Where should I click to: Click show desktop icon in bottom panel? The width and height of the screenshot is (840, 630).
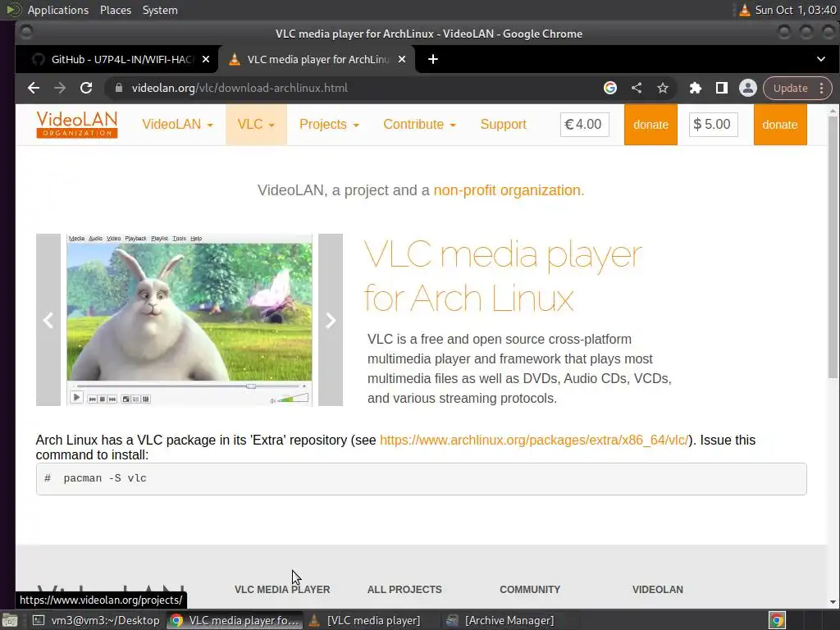pos(9,620)
